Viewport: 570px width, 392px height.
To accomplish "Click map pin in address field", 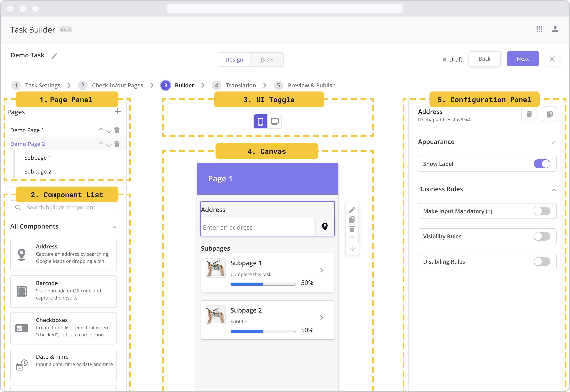I will 325,226.
